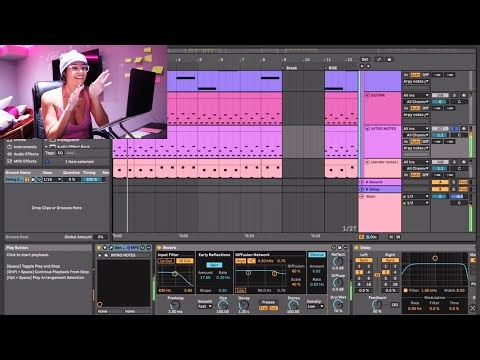Click the Global Amount 0% field
Viewport: 480px width, 360px height.
point(100,237)
